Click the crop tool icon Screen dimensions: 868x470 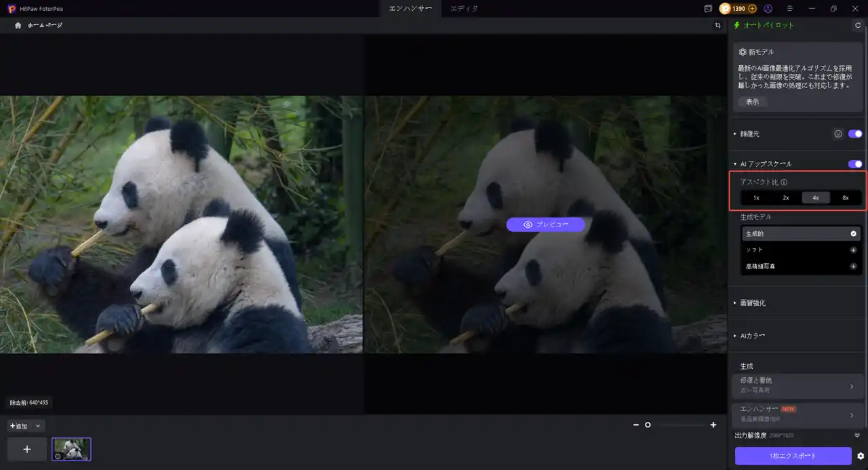tap(717, 25)
